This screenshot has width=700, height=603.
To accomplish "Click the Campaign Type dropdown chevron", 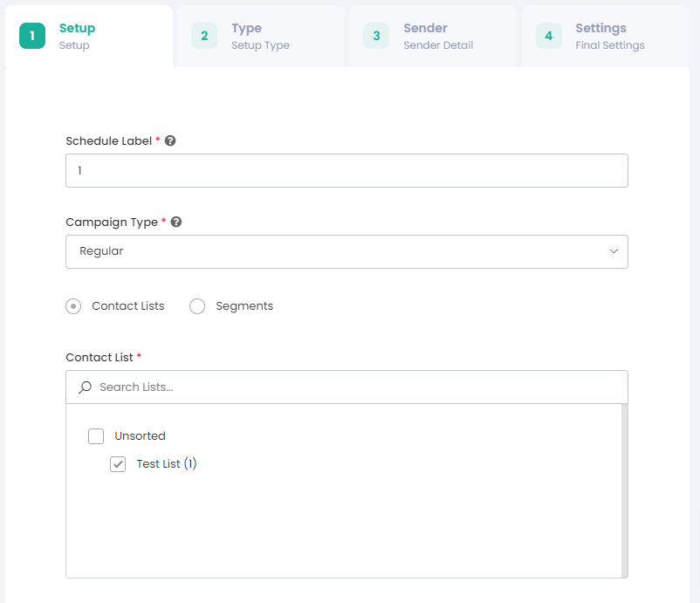I will click(614, 251).
